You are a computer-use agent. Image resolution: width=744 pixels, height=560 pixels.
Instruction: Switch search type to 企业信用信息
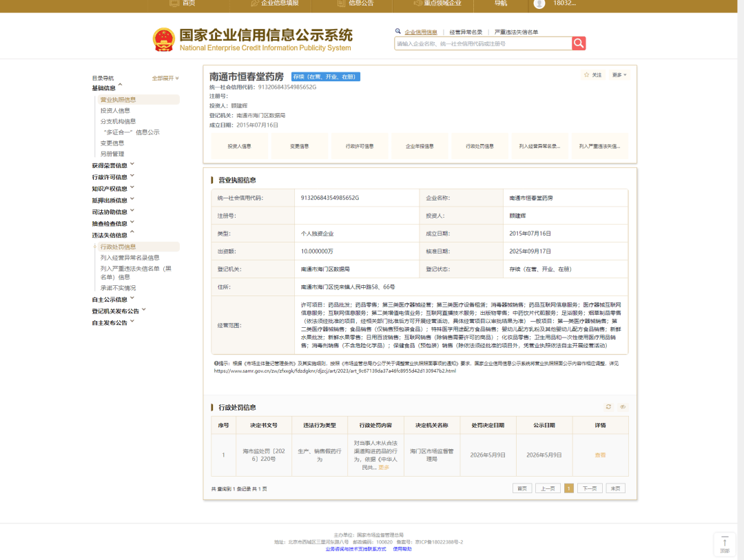click(x=421, y=32)
